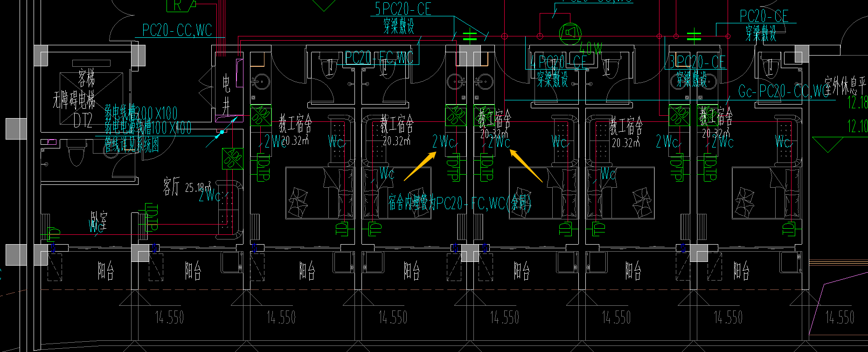Select the 3PC20-CE annotation
The image size is (868, 352).
(x=697, y=62)
